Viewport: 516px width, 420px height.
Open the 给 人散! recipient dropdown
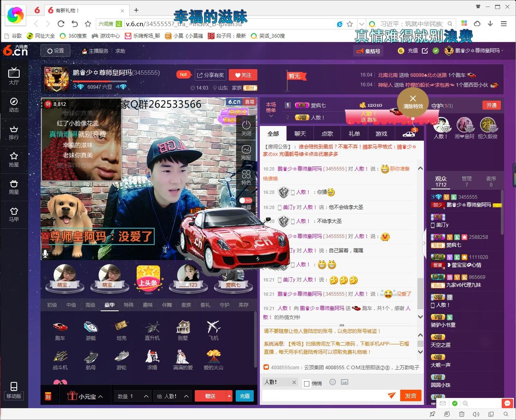(x=172, y=396)
